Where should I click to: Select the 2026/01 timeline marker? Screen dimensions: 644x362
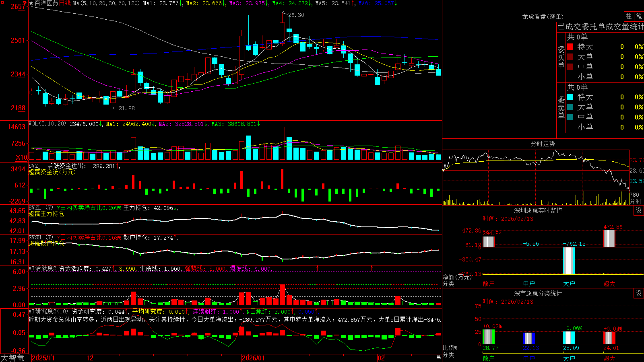click(254, 358)
